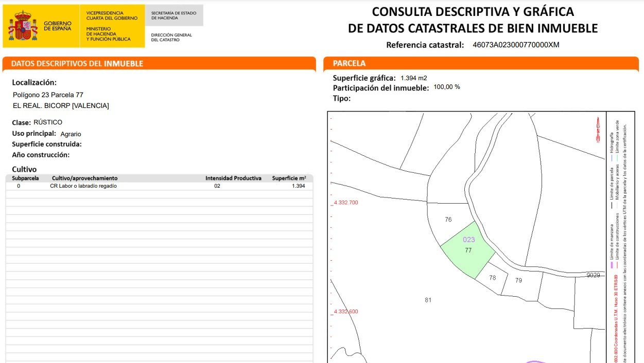Screen dimensions: 644x363
Task: Click the 'Tipo:' label in Parcela section
Action: click(342, 98)
